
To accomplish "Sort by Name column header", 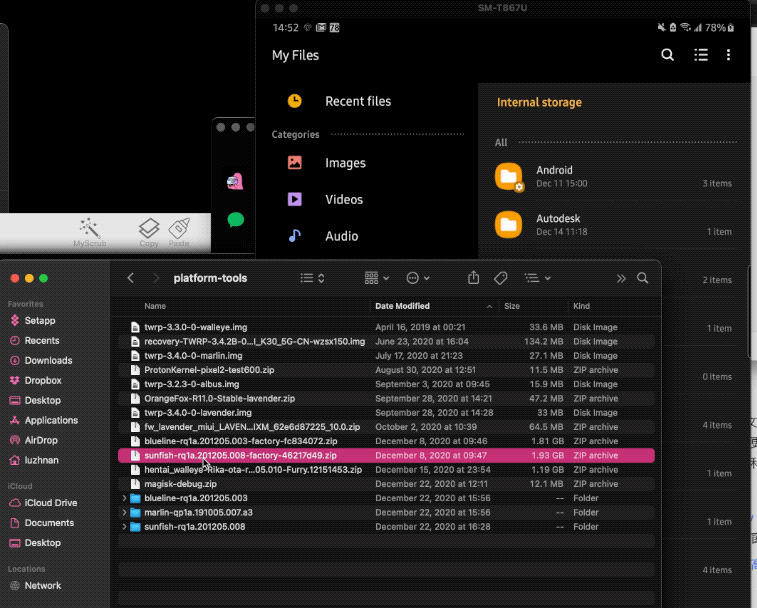I will tap(155, 306).
